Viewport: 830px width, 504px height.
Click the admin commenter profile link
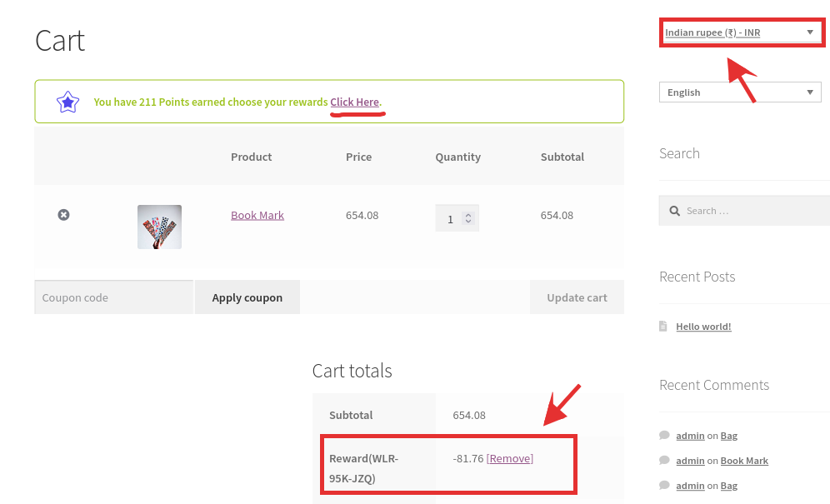pyautogui.click(x=690, y=435)
